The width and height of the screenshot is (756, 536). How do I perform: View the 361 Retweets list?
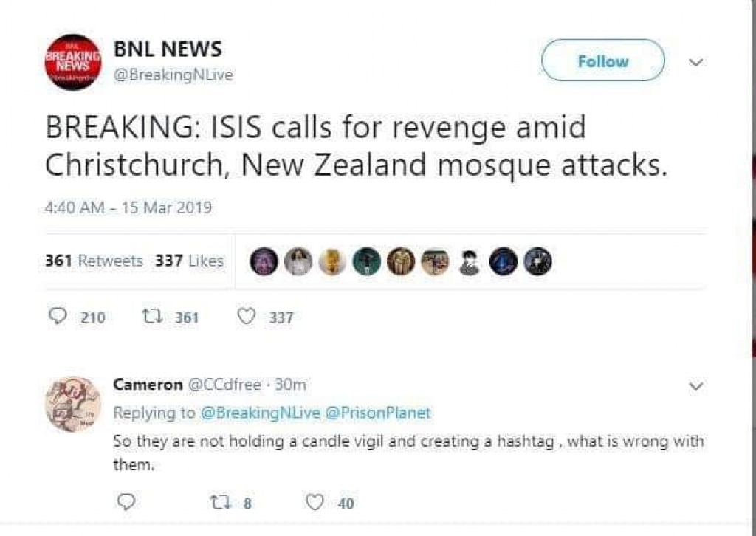[x=94, y=261]
